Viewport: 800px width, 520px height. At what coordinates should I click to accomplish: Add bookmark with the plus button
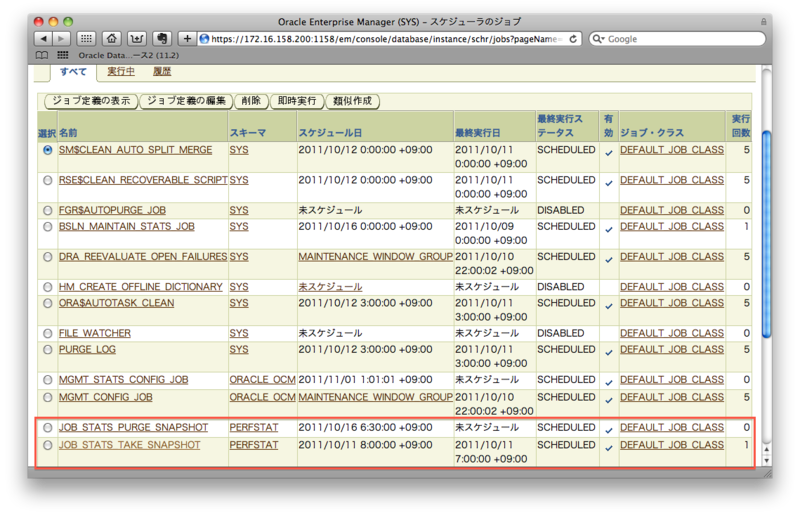click(x=187, y=39)
